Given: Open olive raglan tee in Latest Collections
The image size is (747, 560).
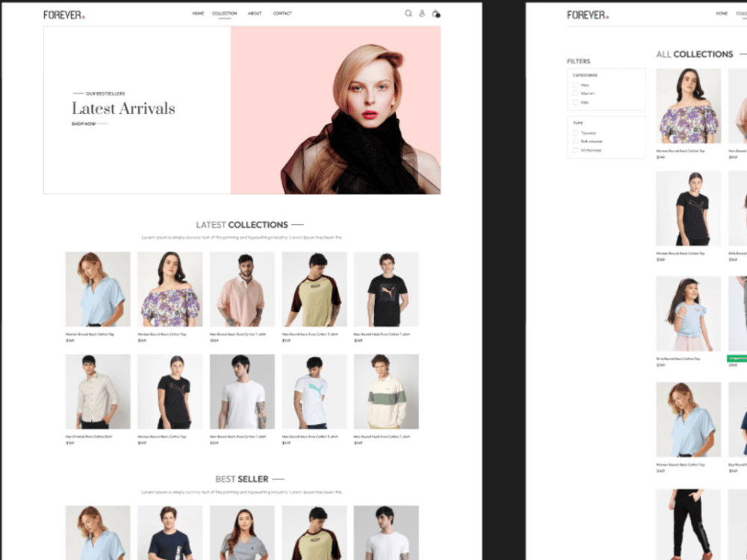Looking at the screenshot, I should click(x=314, y=289).
